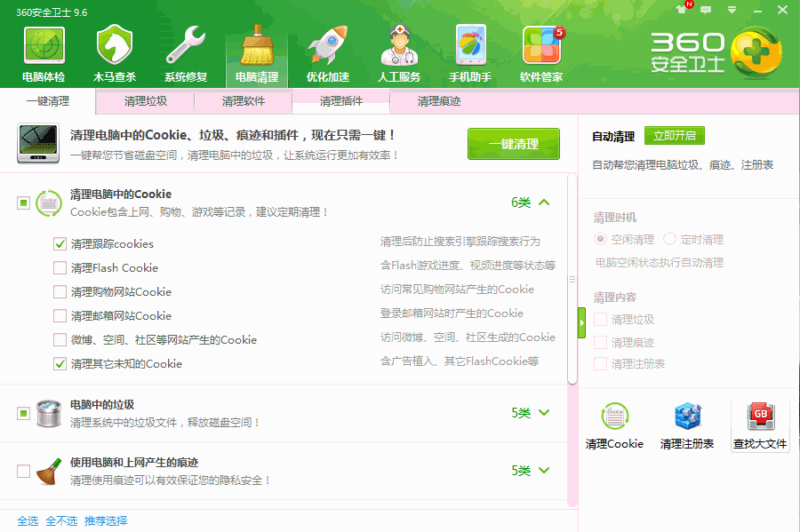Click the 全选 link

(28, 520)
